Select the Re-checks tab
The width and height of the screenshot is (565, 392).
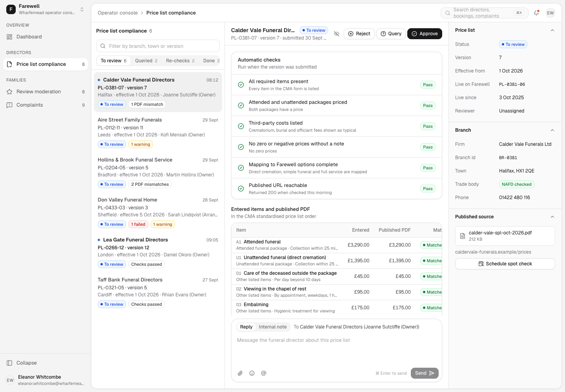(180, 61)
